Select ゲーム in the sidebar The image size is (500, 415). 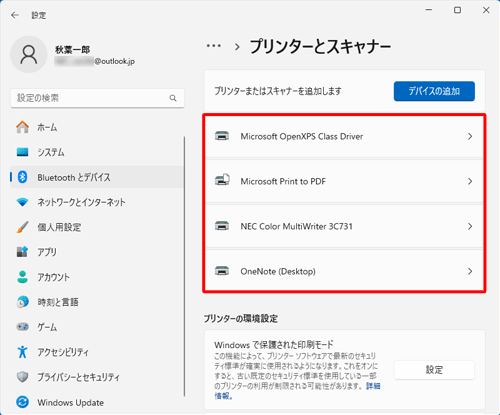click(x=97, y=327)
